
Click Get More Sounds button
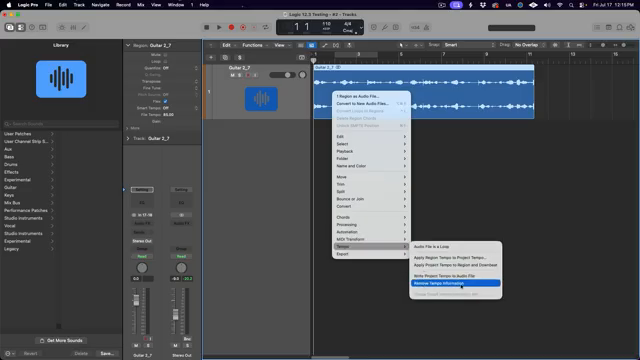click(61, 340)
